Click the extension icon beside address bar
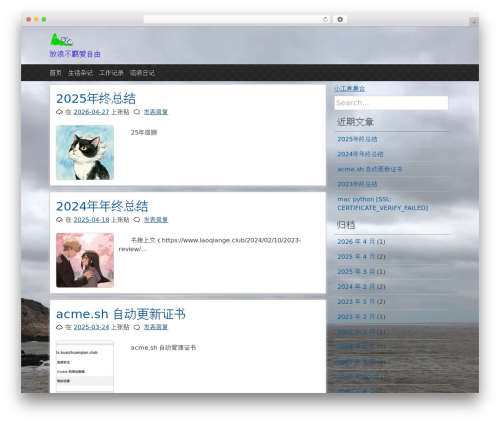The image size is (500, 423). point(340,20)
